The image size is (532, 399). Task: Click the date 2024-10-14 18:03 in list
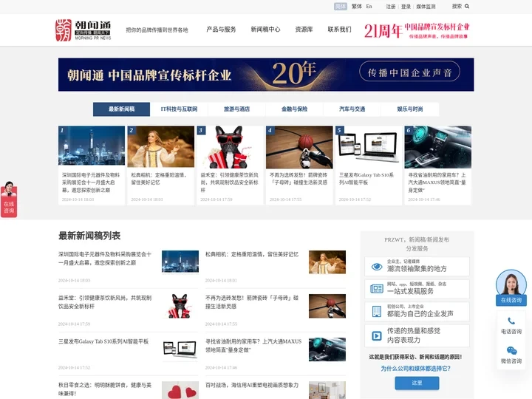(74, 280)
